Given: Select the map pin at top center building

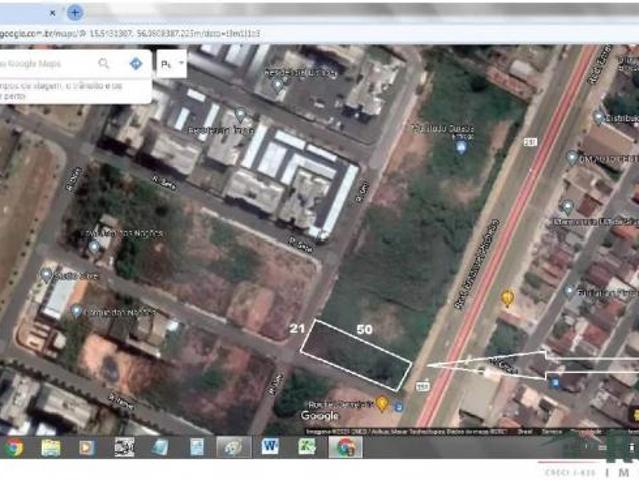Looking at the screenshot, I should [x=278, y=86].
